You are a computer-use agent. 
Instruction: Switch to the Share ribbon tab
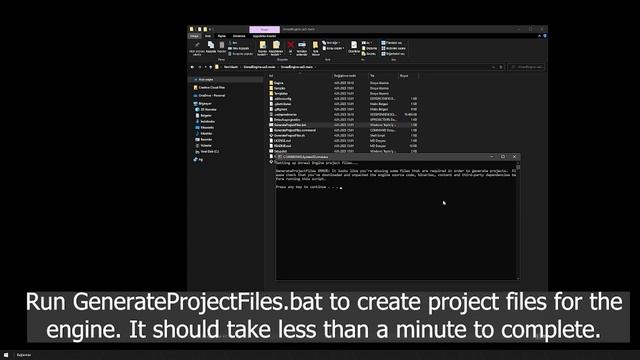pyautogui.click(x=222, y=36)
